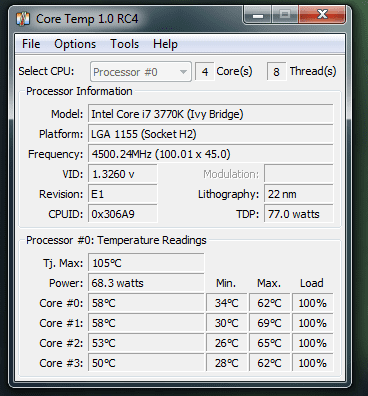Click the Frequency field showing 4500.24MHz

211,154
